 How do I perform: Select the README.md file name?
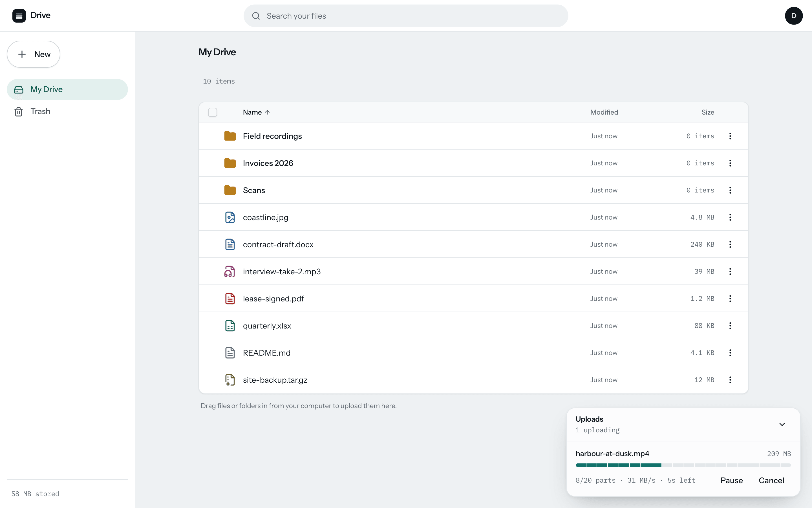[x=266, y=353]
